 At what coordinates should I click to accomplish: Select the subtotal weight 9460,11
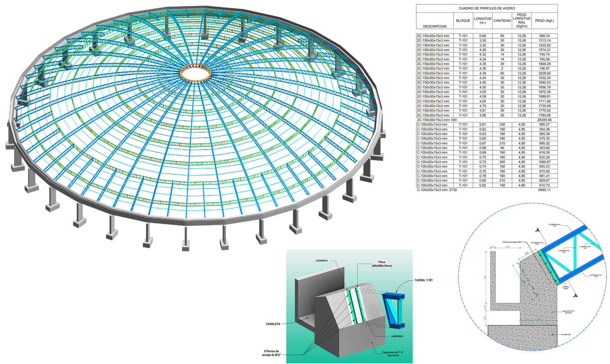pyautogui.click(x=544, y=190)
